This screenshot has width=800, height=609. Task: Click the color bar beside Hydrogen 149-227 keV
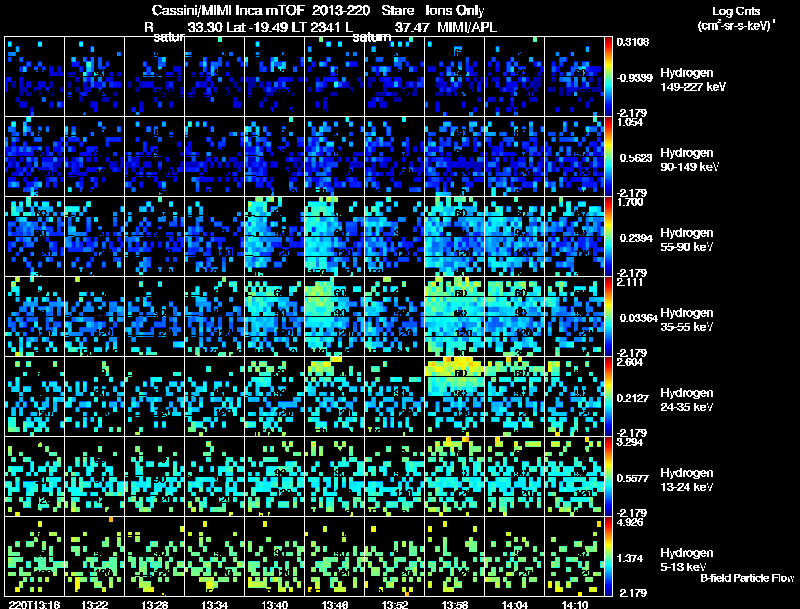[x=608, y=77]
